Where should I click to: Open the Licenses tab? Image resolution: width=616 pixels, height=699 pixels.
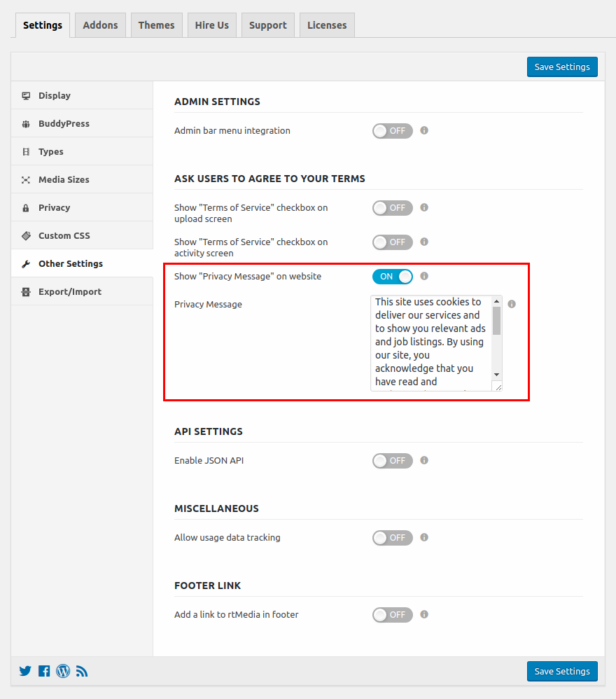326,25
